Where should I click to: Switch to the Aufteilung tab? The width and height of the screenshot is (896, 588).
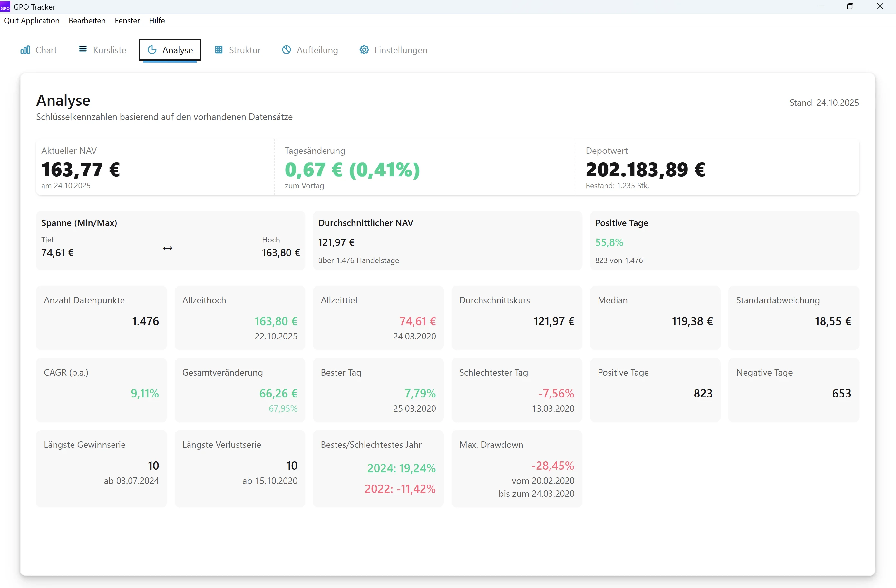point(309,50)
